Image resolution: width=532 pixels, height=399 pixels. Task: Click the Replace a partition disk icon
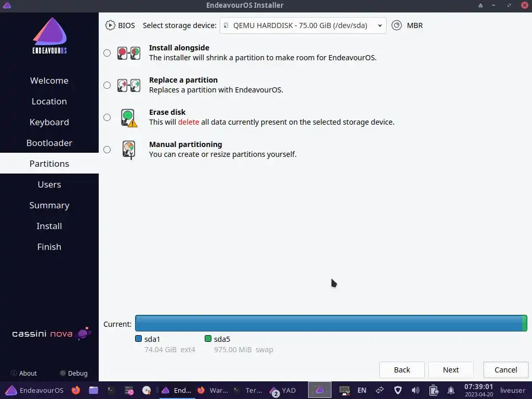[129, 86]
